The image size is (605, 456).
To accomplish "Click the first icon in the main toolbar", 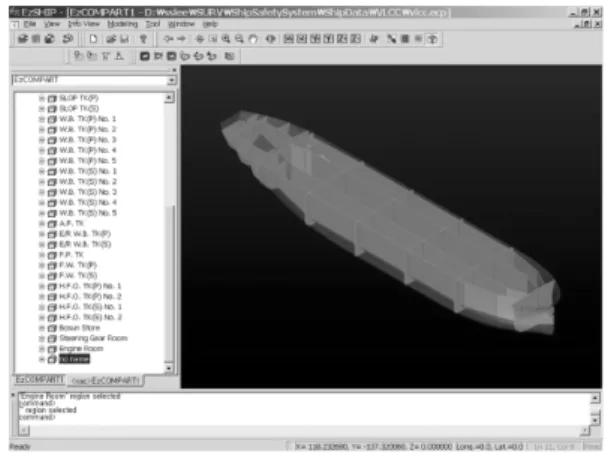I will 23,39.
